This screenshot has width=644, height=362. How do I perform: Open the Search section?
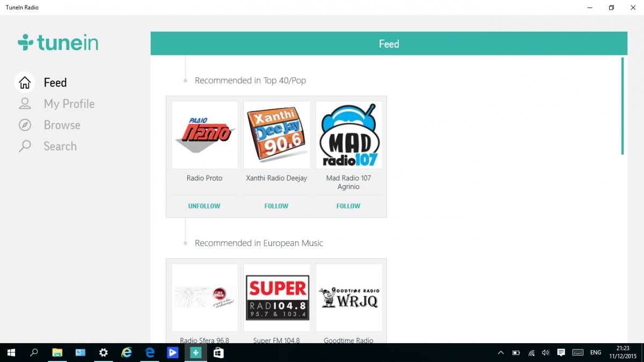(60, 146)
